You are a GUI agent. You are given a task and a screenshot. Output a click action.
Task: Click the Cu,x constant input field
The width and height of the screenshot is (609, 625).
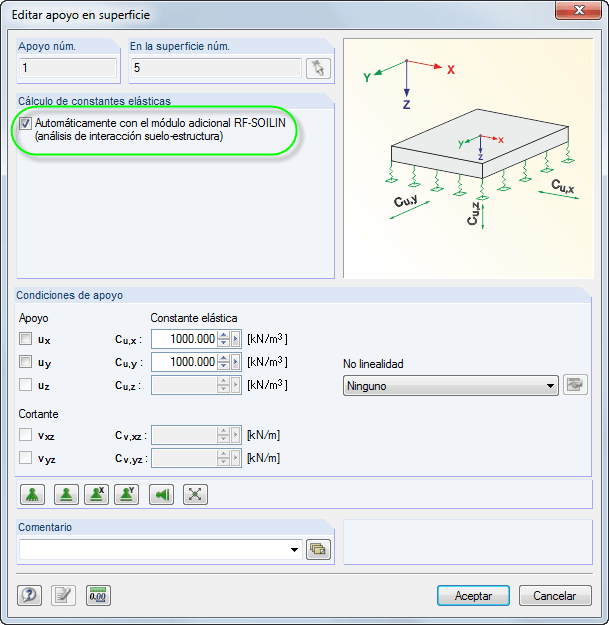pos(185,339)
